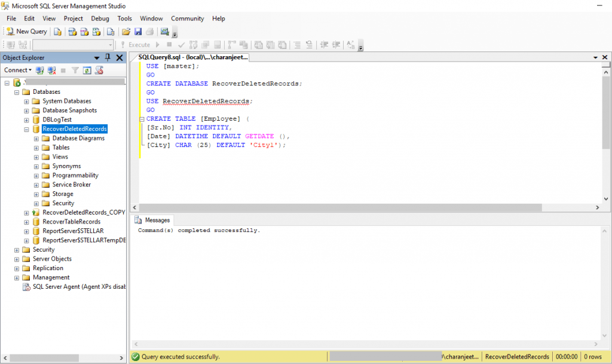
Task: Click the Execute button
Action: tap(139, 45)
